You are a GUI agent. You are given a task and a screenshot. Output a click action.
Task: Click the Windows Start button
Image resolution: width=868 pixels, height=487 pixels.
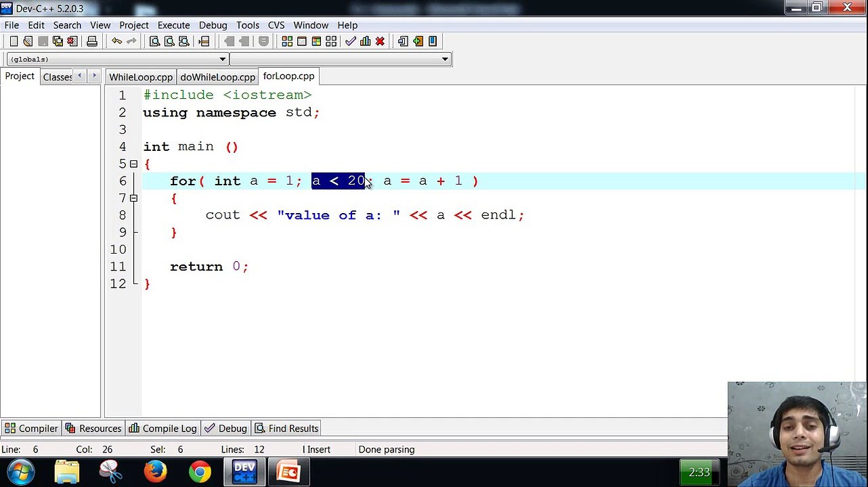point(21,472)
